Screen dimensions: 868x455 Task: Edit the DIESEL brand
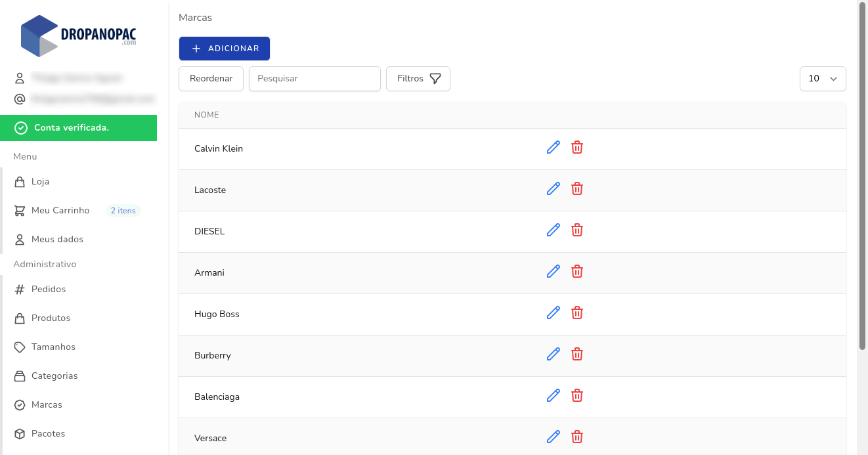click(553, 230)
